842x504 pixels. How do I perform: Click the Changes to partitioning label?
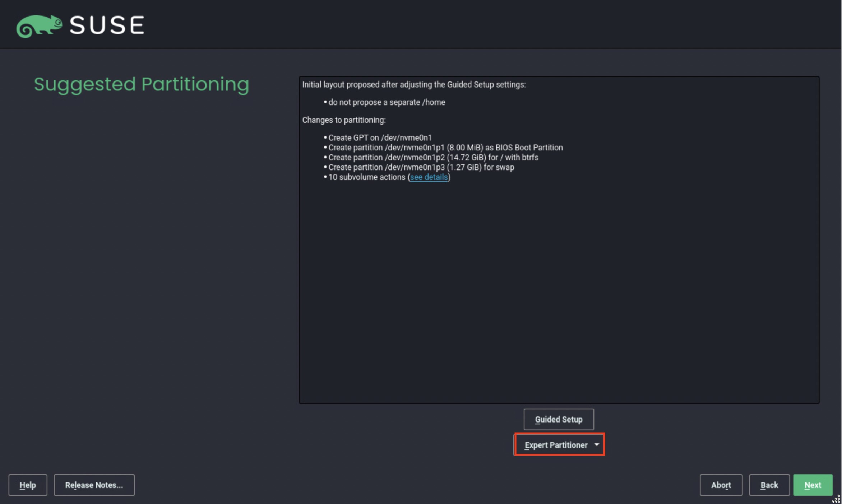344,120
